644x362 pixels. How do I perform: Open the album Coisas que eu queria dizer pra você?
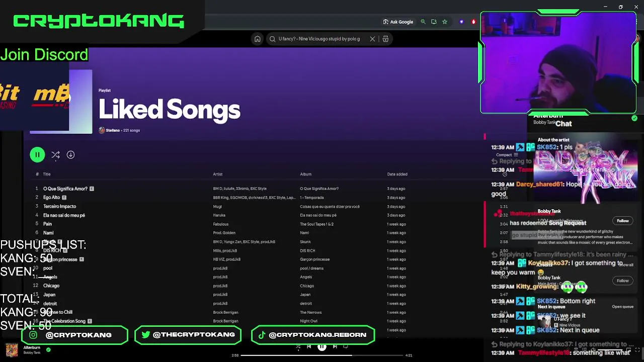pyautogui.click(x=330, y=207)
